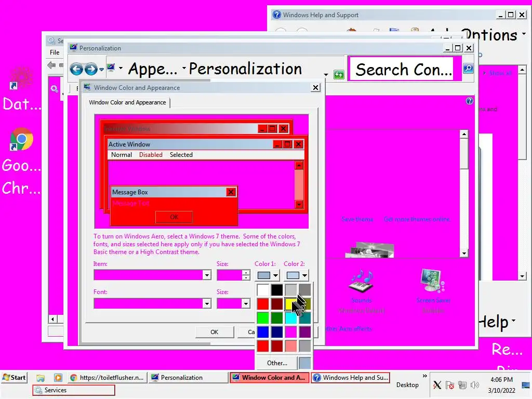This screenshot has height=399, width=532.
Task: Increase the Item Size spinner
Action: [x=246, y=272]
